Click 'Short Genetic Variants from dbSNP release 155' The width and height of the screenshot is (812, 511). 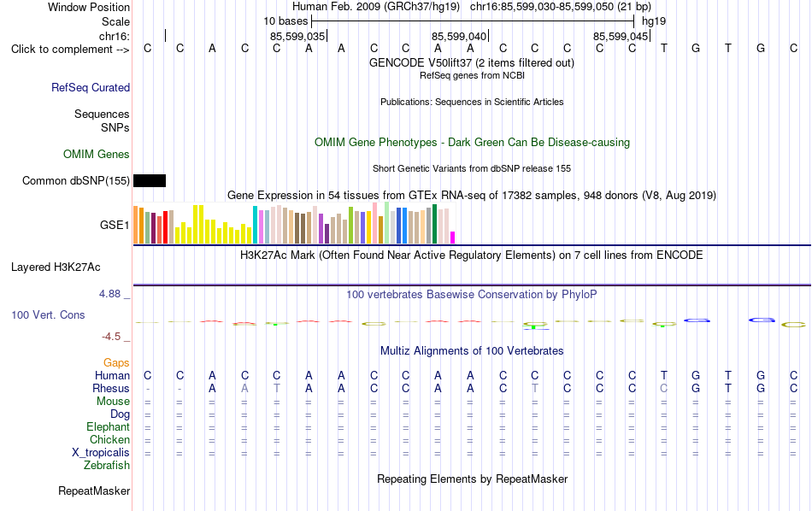(472, 169)
